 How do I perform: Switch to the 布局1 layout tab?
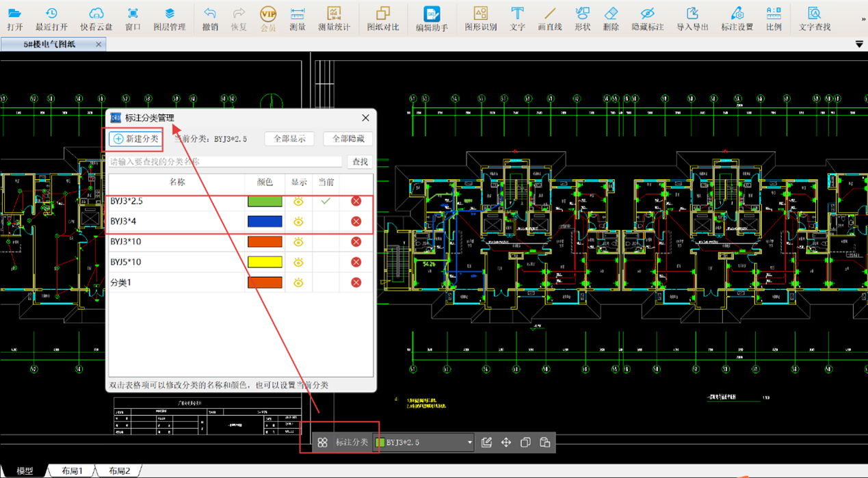click(x=72, y=471)
